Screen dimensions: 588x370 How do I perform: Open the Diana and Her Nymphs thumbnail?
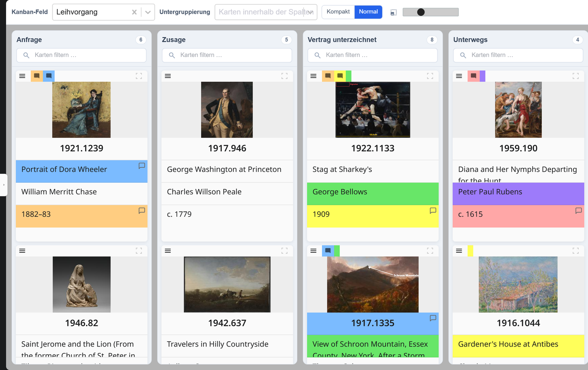click(x=518, y=110)
